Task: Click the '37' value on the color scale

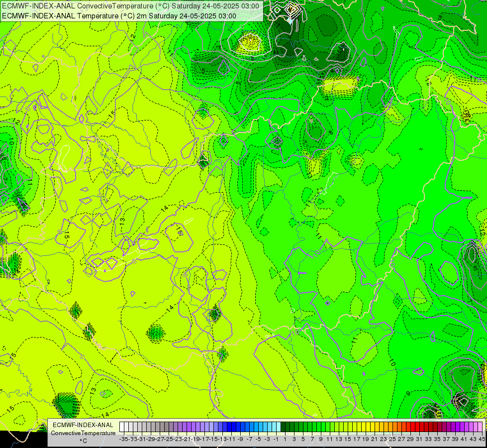Action: pos(446,439)
